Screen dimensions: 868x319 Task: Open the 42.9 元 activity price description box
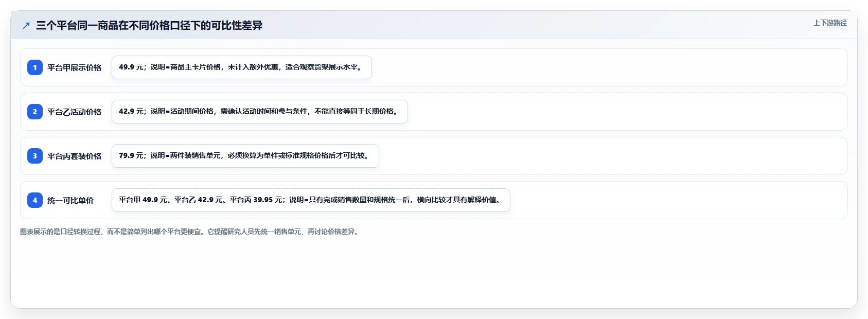260,112
